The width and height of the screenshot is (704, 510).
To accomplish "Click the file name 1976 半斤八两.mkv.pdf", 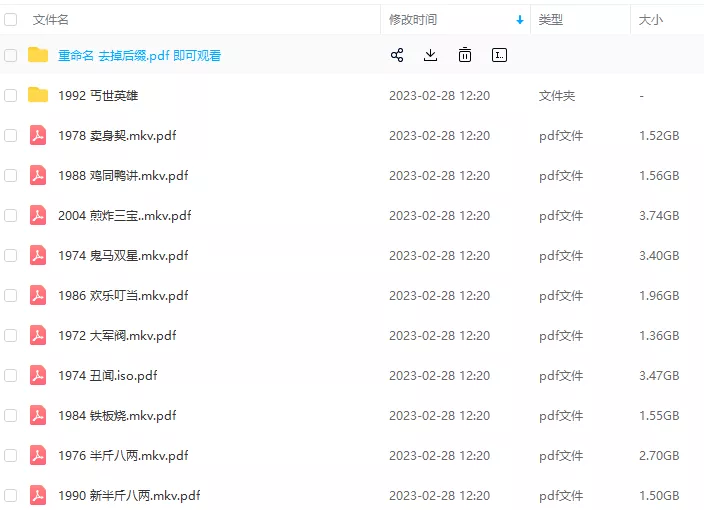I will (x=123, y=455).
